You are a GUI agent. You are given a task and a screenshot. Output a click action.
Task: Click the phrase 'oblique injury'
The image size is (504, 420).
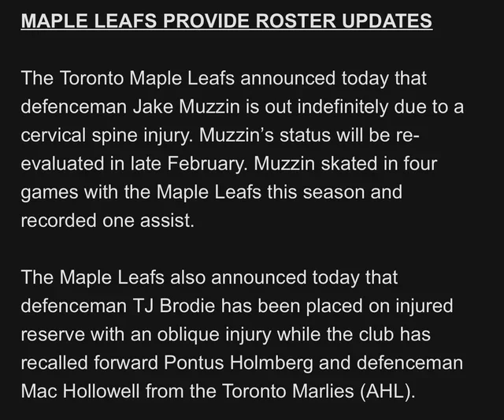[214, 334]
